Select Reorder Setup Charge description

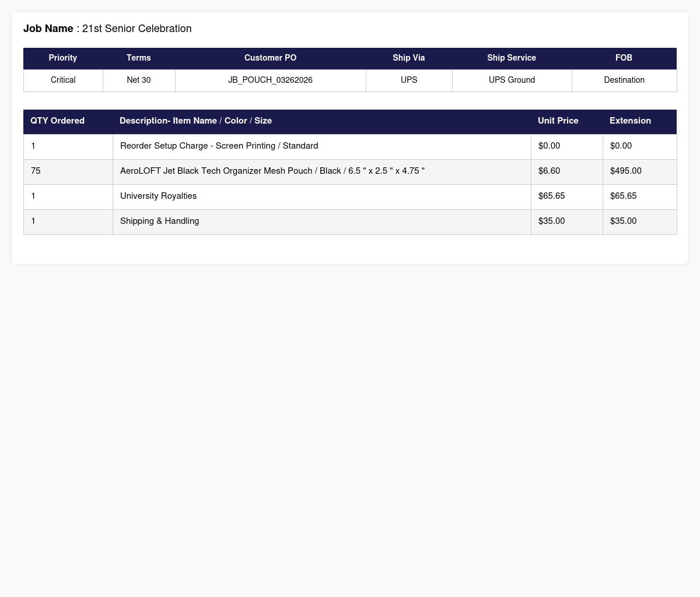[x=219, y=146]
